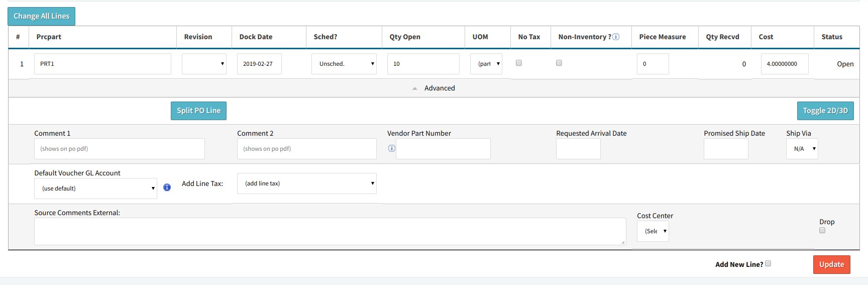This screenshot has width=868, height=285.
Task: Click the Prcpart field containing PRT1
Action: tap(102, 64)
